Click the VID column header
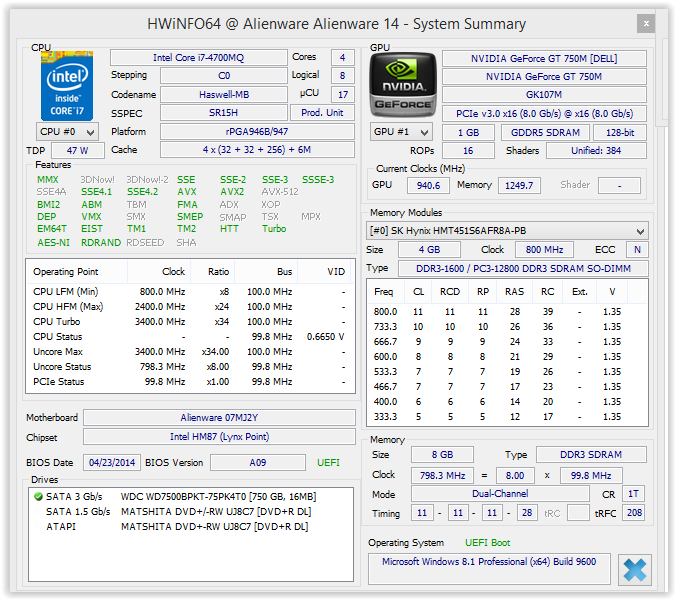The image size is (676, 600). pos(326,272)
